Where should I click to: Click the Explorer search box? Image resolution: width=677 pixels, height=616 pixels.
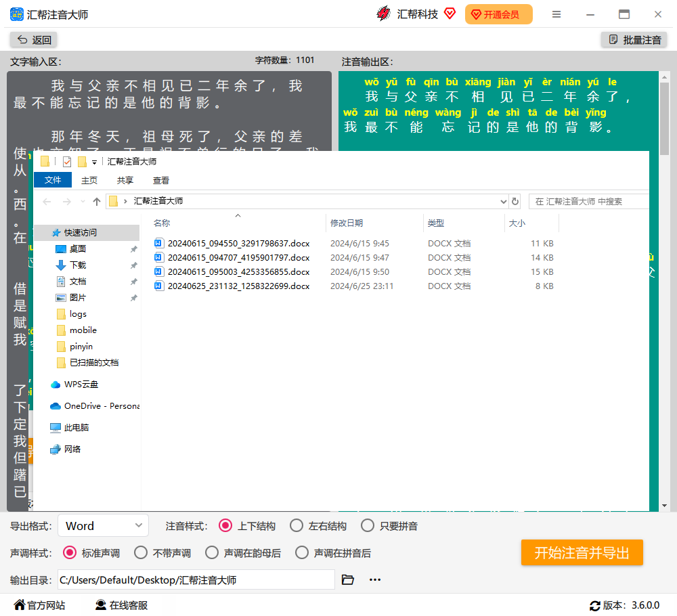(590, 202)
